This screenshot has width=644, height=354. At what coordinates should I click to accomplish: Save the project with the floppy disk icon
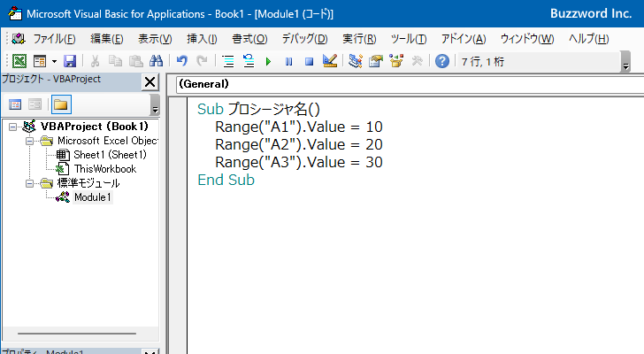pyautogui.click(x=70, y=61)
